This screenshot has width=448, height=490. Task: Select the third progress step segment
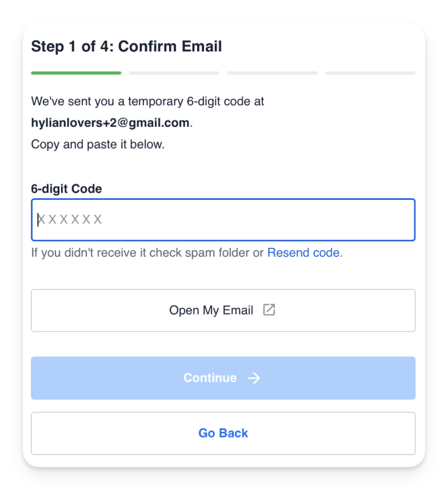click(x=273, y=73)
